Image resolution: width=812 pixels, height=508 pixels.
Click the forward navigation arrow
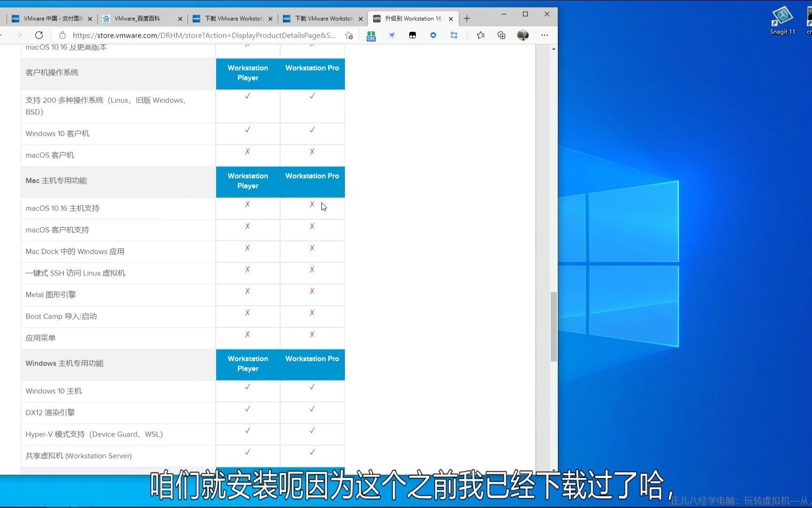(18, 35)
